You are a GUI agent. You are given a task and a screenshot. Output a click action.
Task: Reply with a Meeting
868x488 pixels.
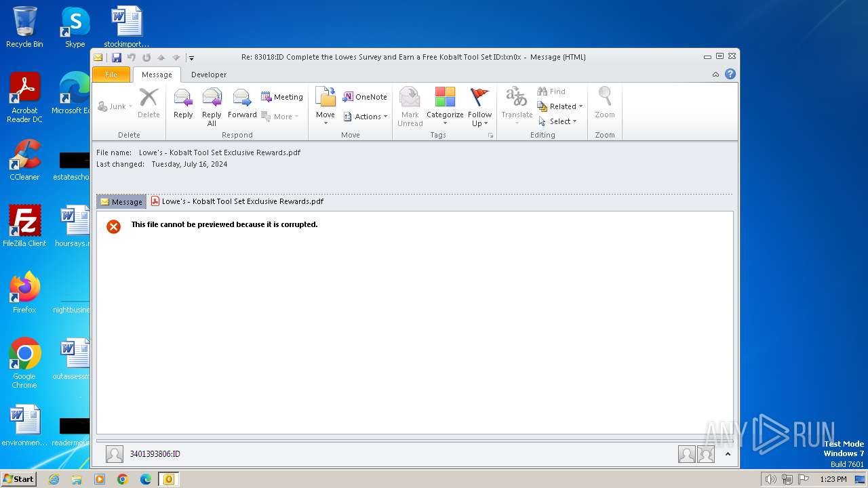(282, 97)
